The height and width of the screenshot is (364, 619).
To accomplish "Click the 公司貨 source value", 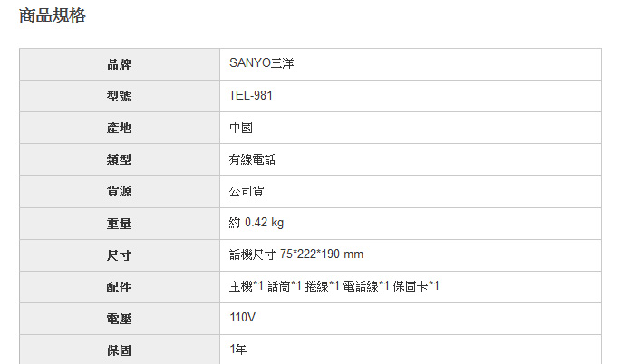I will click(x=247, y=191).
